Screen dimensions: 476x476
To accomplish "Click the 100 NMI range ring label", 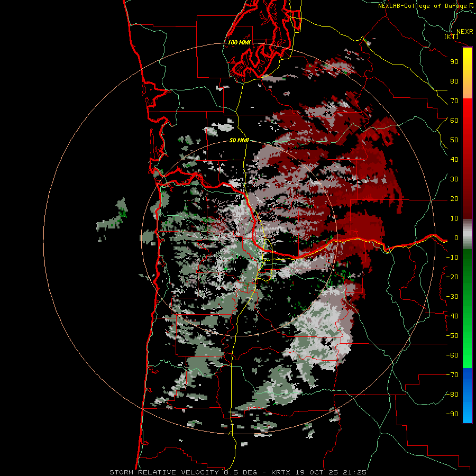I will click(x=239, y=42).
